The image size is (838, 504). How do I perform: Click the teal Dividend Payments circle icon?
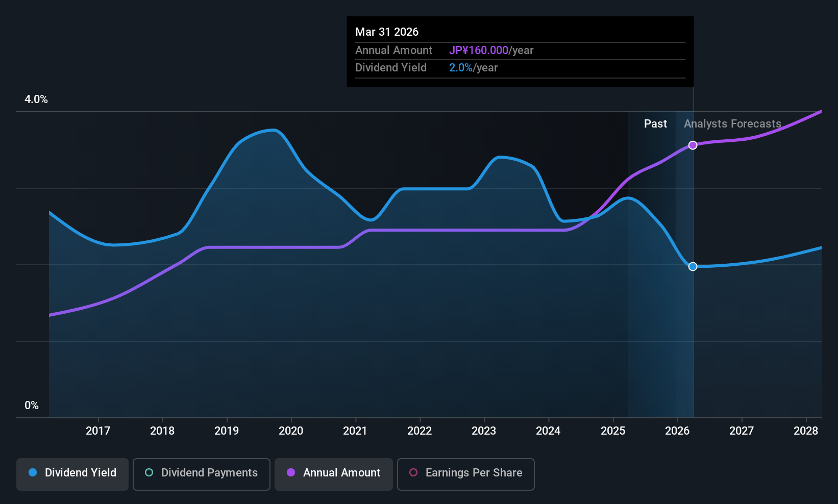pos(149,472)
